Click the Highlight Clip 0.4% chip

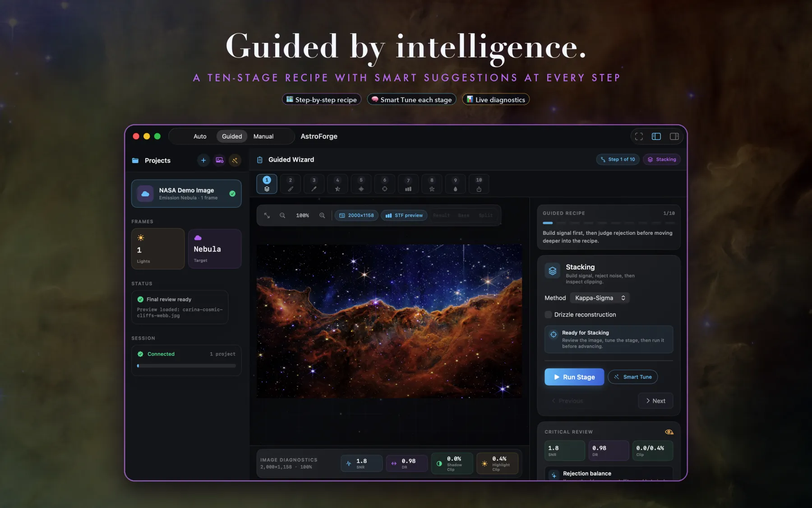click(x=497, y=463)
